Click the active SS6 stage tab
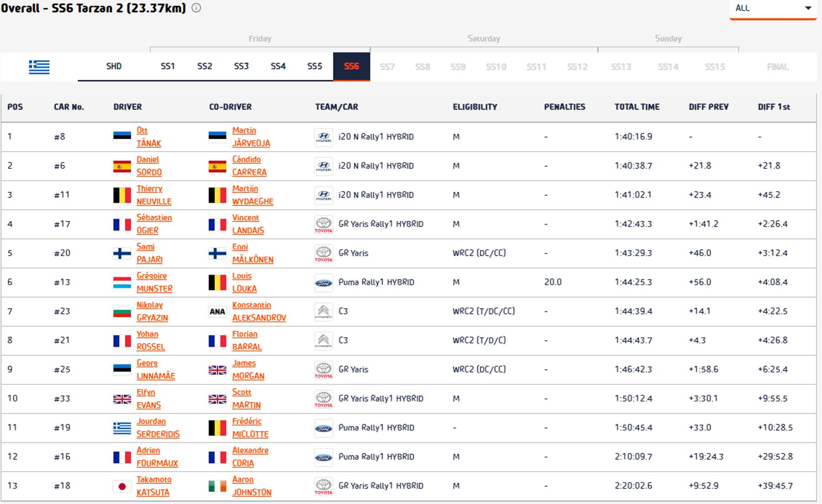Screen dimensions: 822x504 tap(351, 66)
